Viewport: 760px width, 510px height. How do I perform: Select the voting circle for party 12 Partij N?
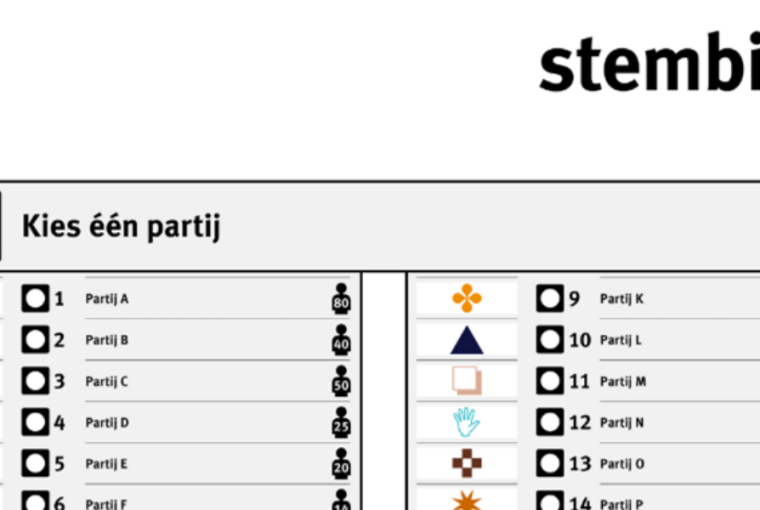tap(550, 422)
